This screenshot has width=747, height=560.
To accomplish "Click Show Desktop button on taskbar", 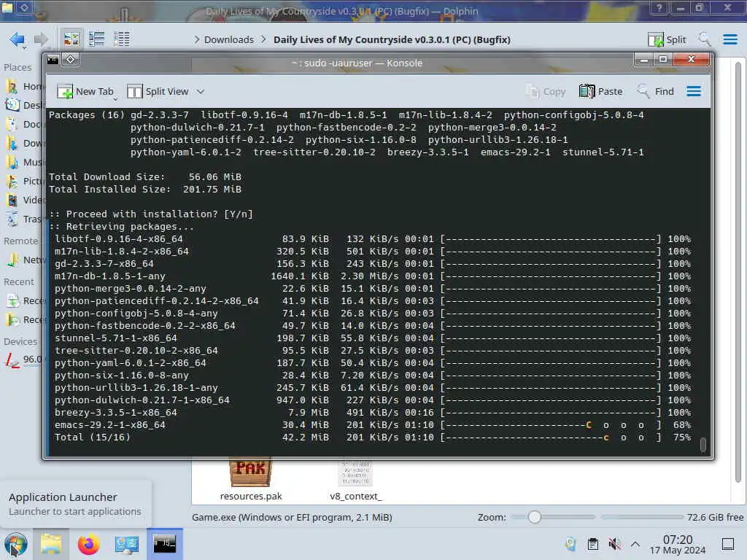I will pos(728,544).
